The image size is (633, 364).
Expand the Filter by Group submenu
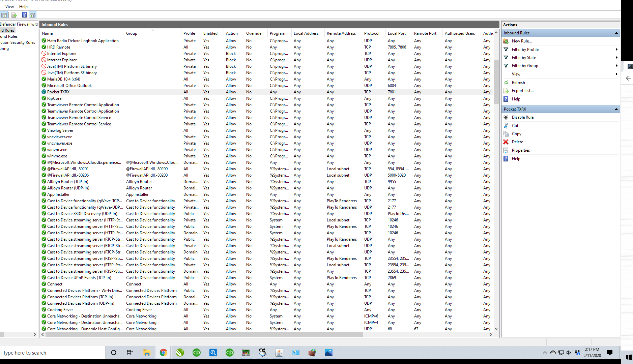(x=616, y=66)
